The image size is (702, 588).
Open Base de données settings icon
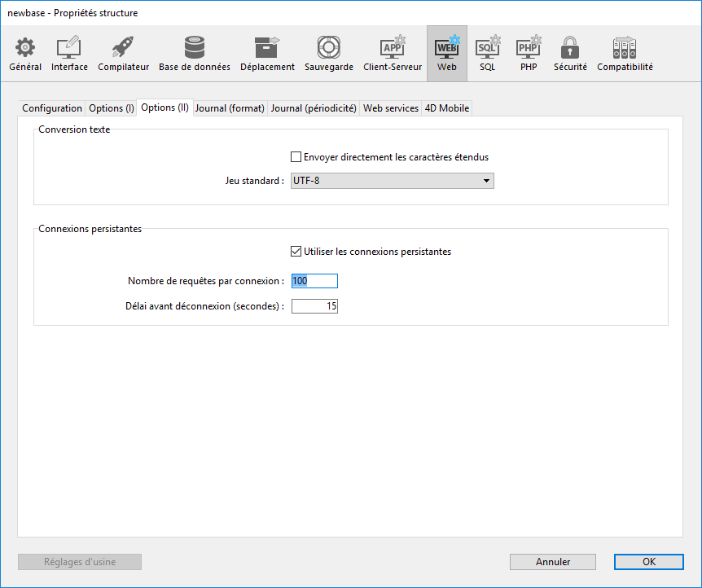pos(194,48)
